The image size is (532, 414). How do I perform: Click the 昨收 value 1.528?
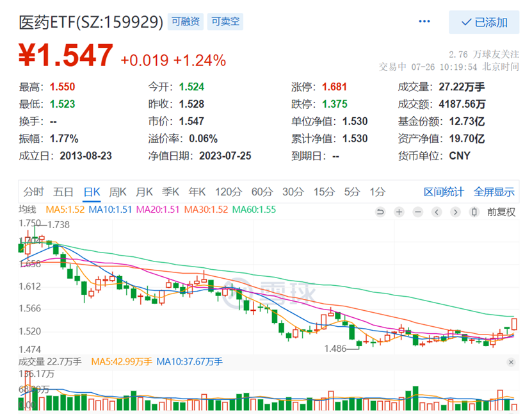click(191, 104)
